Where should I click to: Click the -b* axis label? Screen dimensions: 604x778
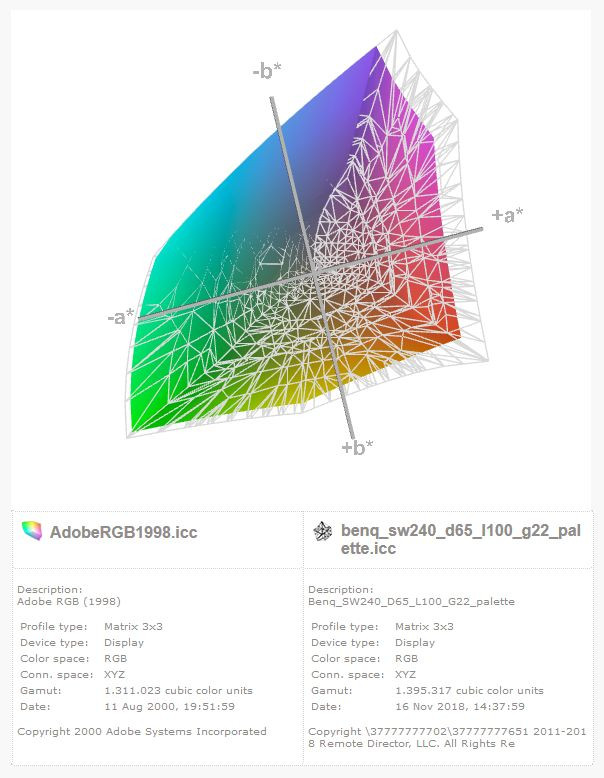pos(267,70)
